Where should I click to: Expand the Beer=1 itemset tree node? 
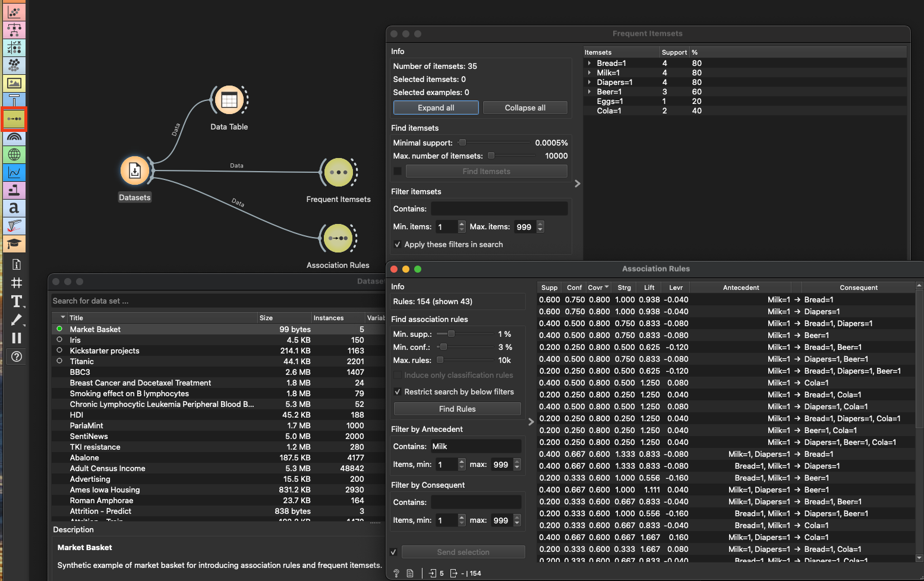click(x=589, y=92)
